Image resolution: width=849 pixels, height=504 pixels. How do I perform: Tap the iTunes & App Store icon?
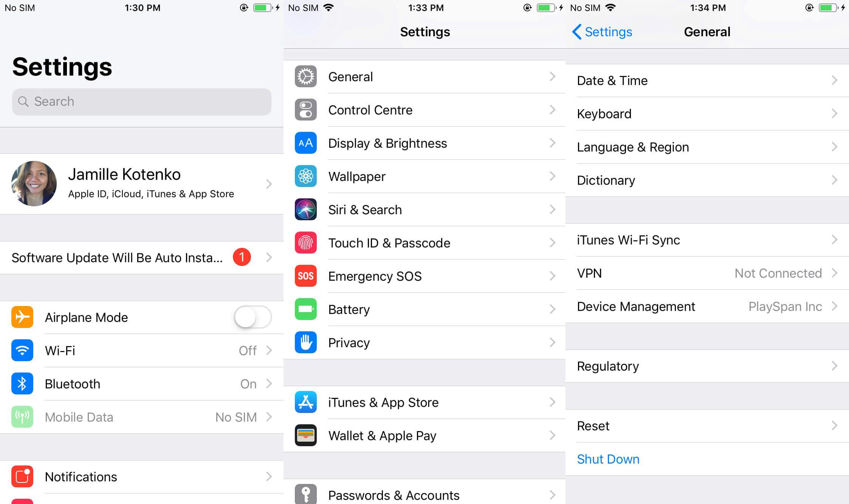306,401
